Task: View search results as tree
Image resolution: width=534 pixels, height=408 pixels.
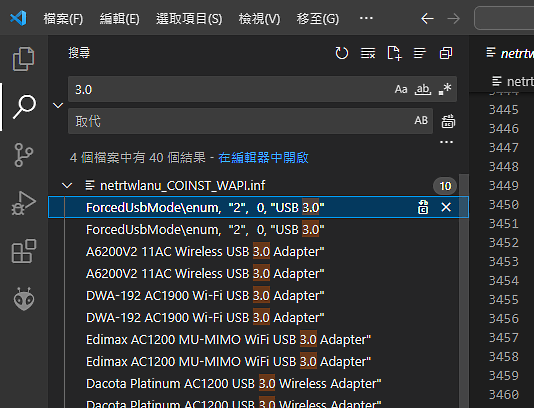Action: pos(420,53)
